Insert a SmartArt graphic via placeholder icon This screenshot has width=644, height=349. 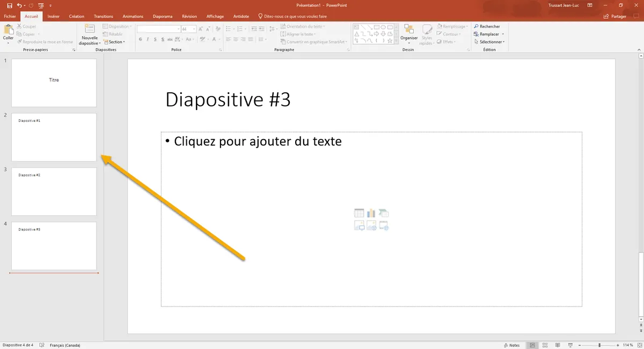(383, 213)
